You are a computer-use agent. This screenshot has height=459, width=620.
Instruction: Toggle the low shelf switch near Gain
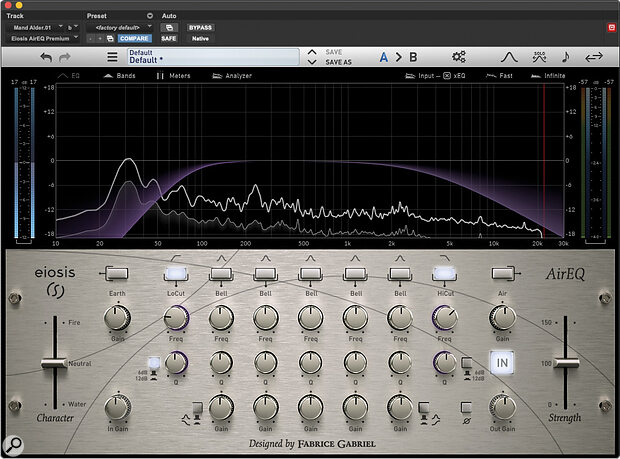(197, 408)
